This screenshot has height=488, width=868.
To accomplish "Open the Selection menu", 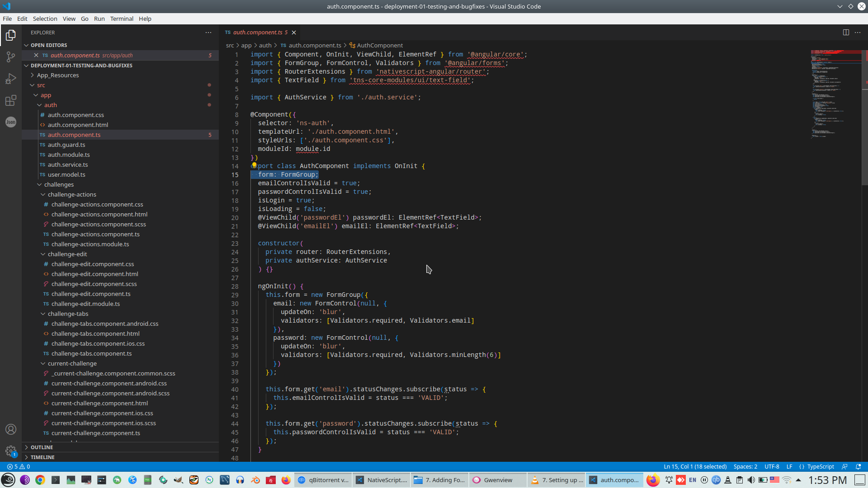I will click(45, 19).
